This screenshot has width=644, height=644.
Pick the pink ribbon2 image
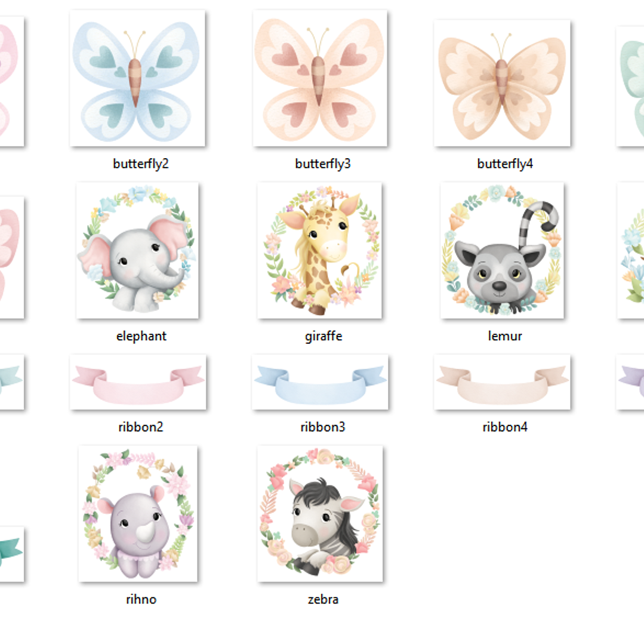(138, 382)
